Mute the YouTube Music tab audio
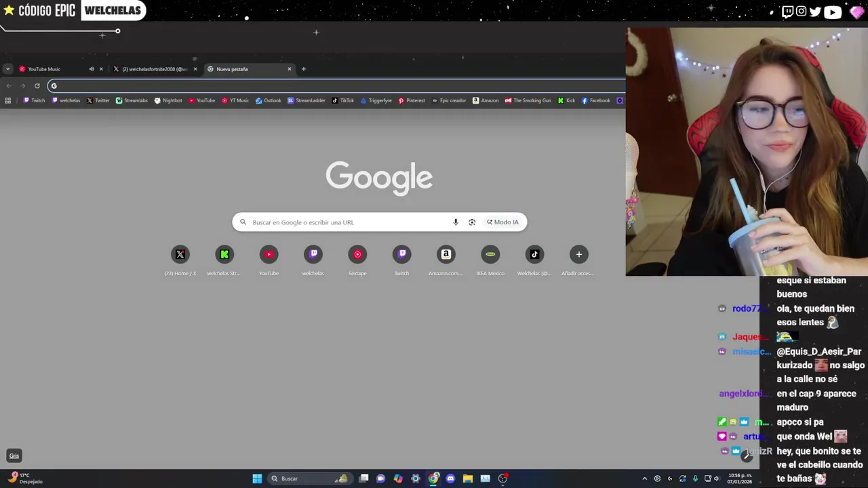The height and width of the screenshot is (488, 868). (x=92, y=69)
